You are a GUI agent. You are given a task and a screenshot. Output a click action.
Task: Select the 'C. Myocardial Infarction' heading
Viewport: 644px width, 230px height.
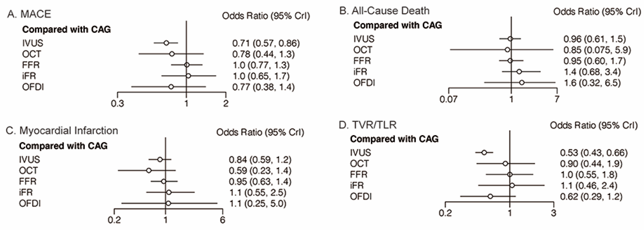tap(62, 130)
